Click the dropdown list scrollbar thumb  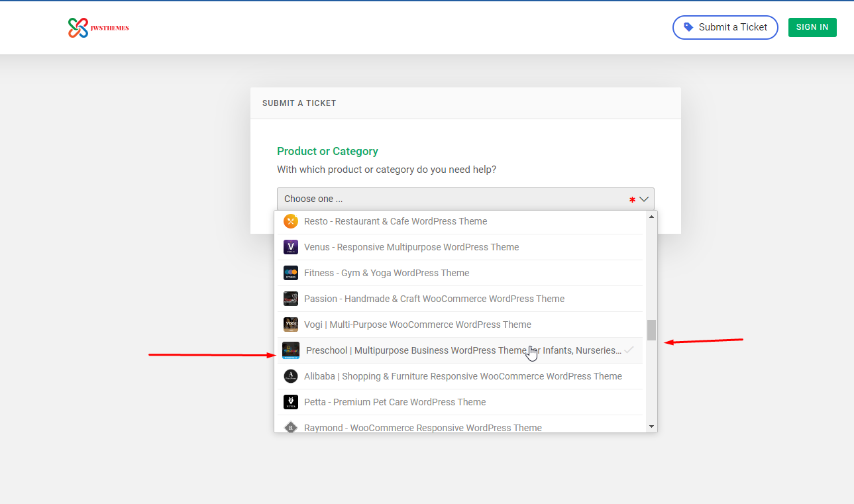[x=651, y=330]
